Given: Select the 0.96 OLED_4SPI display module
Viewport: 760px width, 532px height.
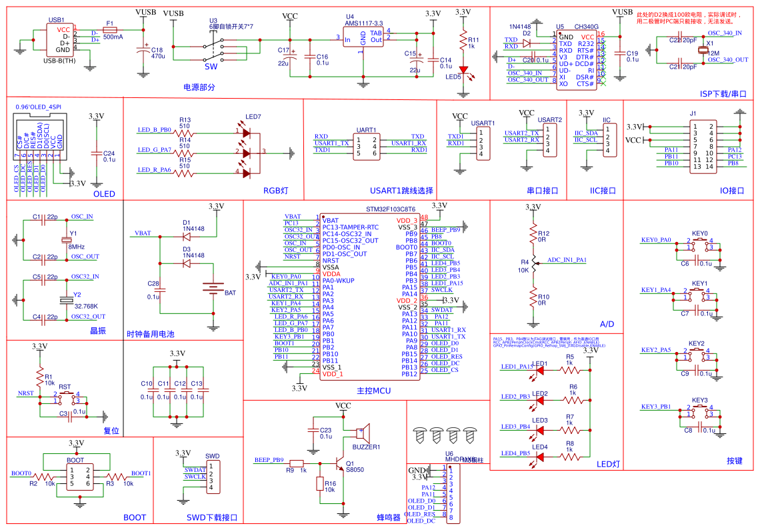Looking at the screenshot, I should click(x=39, y=135).
